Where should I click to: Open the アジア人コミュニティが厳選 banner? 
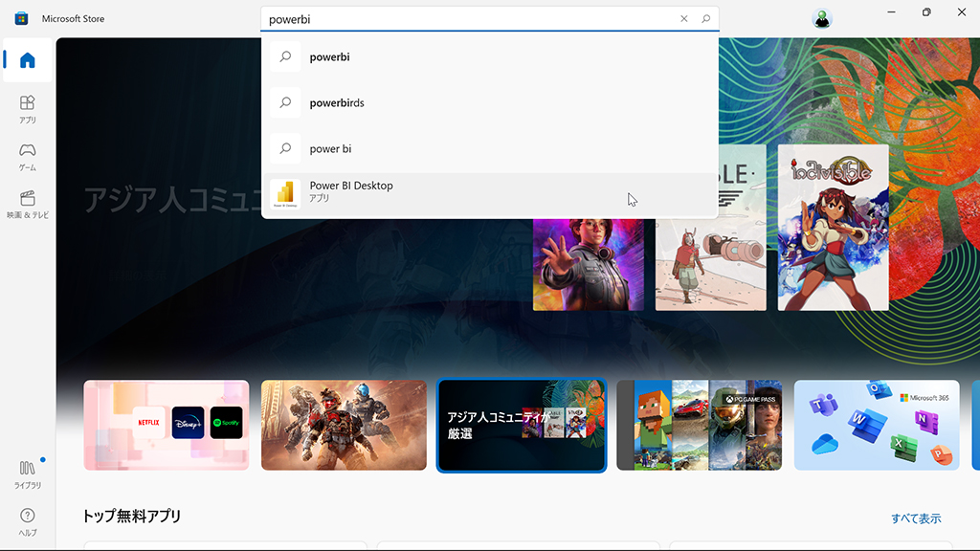[522, 425]
